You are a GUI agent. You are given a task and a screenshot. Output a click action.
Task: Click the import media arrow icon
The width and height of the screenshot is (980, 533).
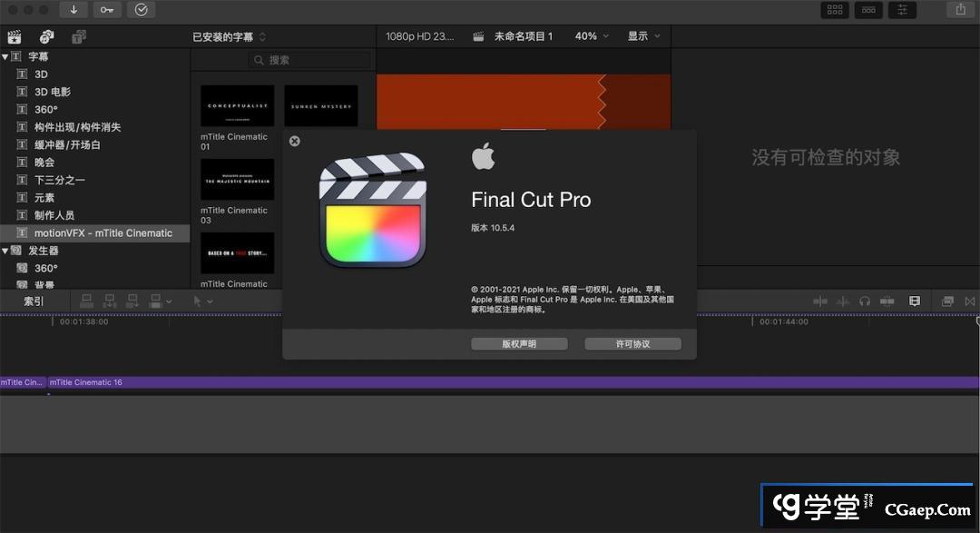click(73, 10)
